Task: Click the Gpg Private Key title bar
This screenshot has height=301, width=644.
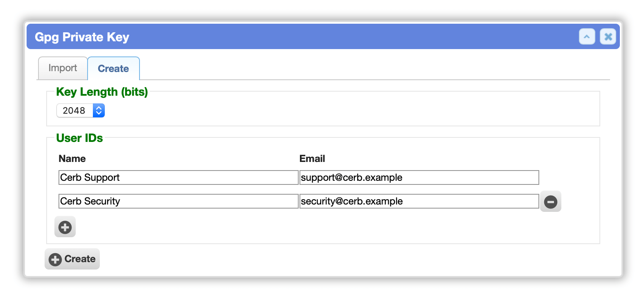Action: point(323,37)
